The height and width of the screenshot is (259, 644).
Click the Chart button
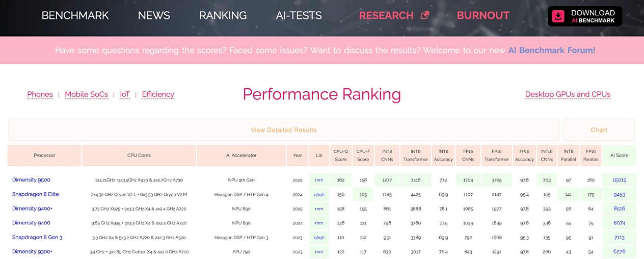point(599,130)
